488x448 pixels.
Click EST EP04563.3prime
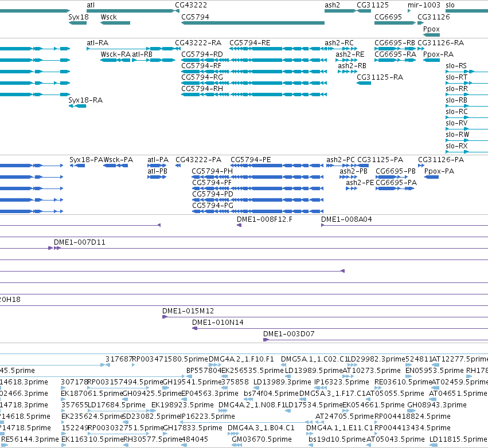(x=210, y=393)
